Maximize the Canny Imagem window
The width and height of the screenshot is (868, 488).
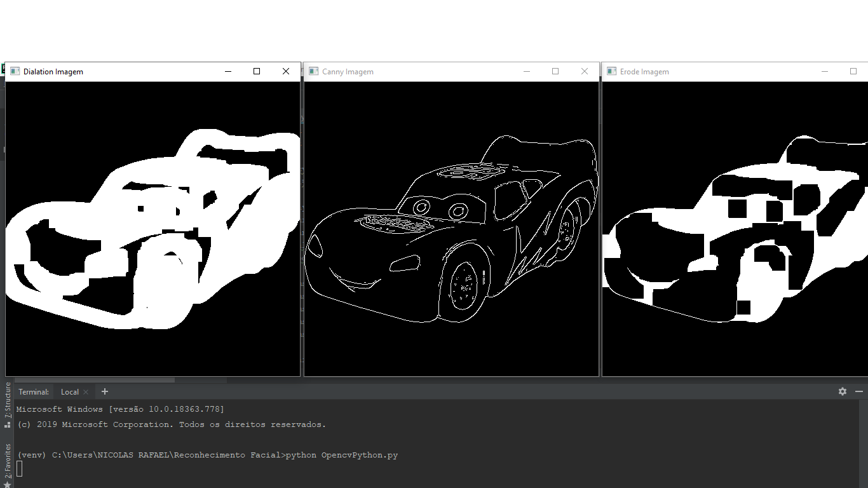[555, 71]
